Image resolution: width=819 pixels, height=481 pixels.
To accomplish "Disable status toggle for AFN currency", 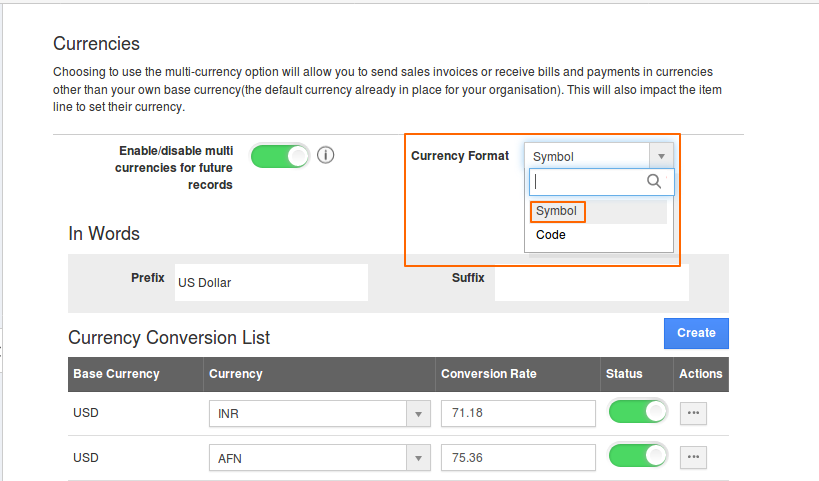I will [x=637, y=456].
